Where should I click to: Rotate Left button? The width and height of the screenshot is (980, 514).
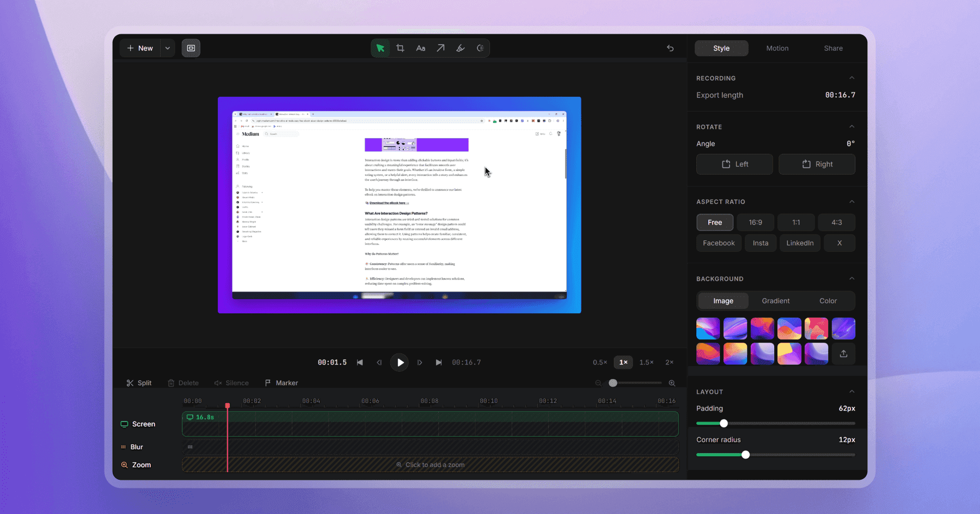tap(734, 164)
